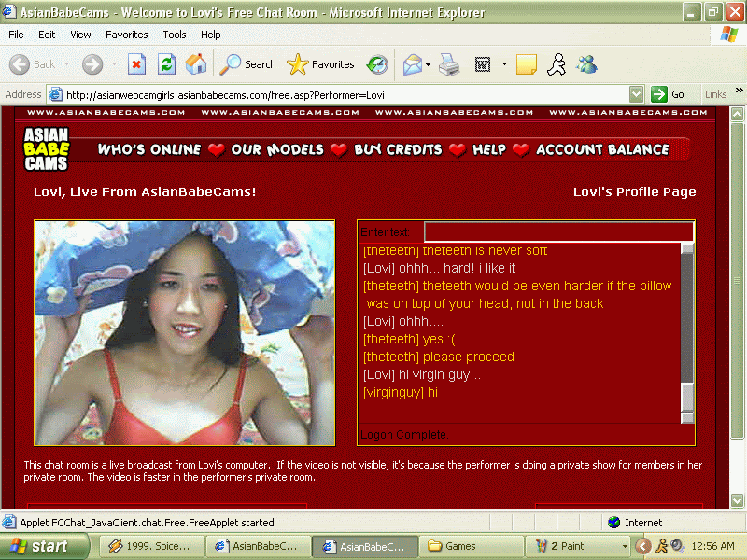Expand the Back button history arrow

(66, 64)
